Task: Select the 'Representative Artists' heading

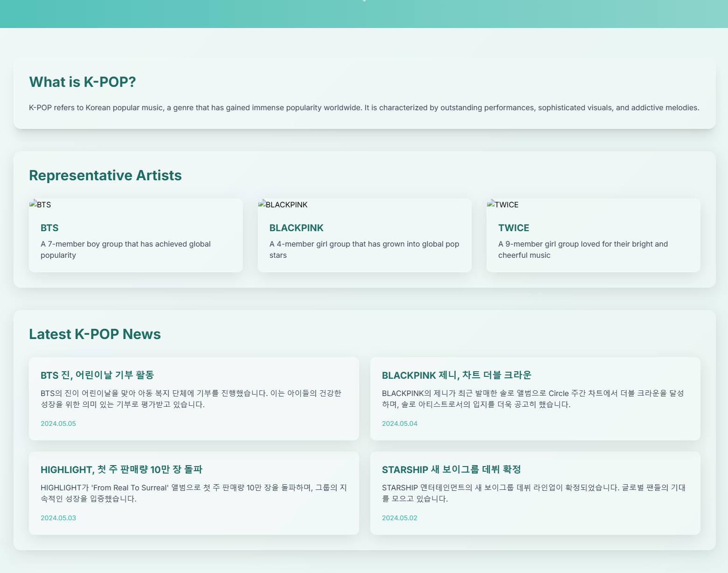Action: tap(106, 175)
